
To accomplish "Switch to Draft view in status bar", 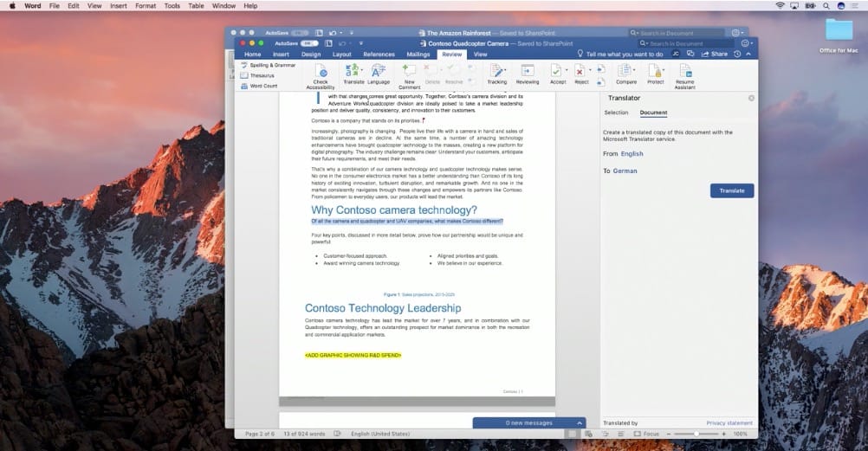I will pos(620,434).
